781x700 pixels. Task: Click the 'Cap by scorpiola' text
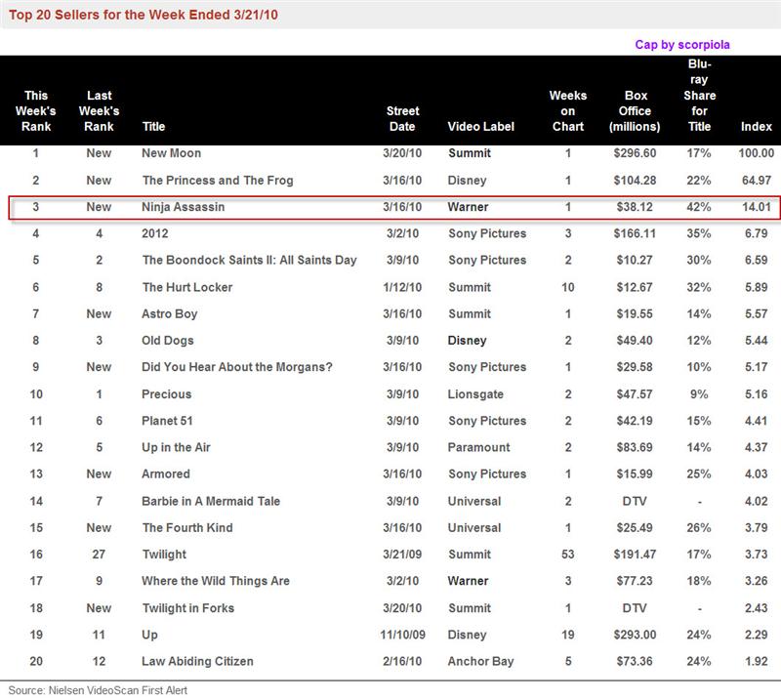coord(681,44)
